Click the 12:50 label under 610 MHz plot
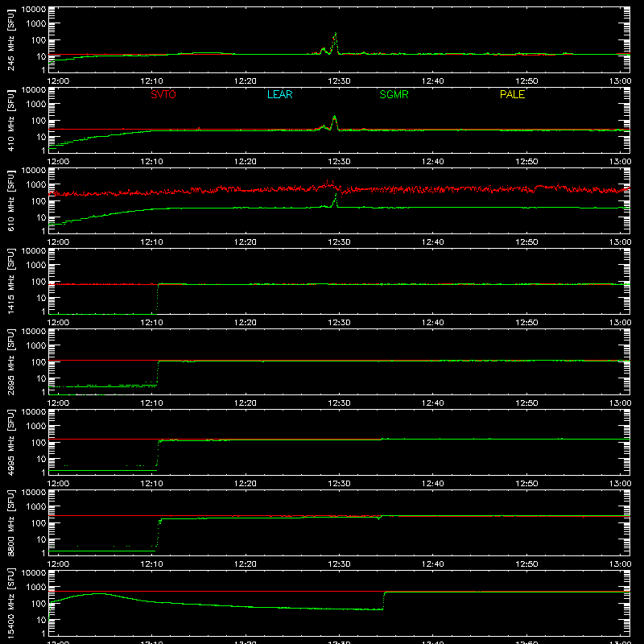Viewport: 644px width, 644px height. coord(526,242)
